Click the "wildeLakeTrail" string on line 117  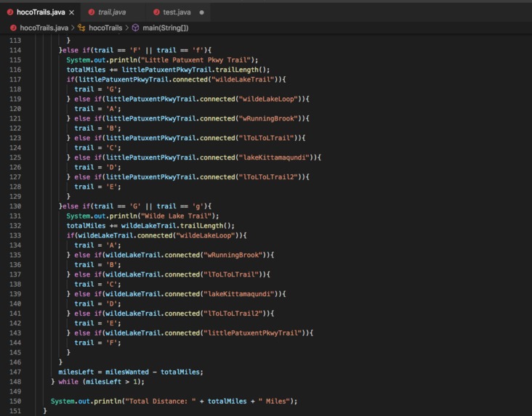coord(243,79)
